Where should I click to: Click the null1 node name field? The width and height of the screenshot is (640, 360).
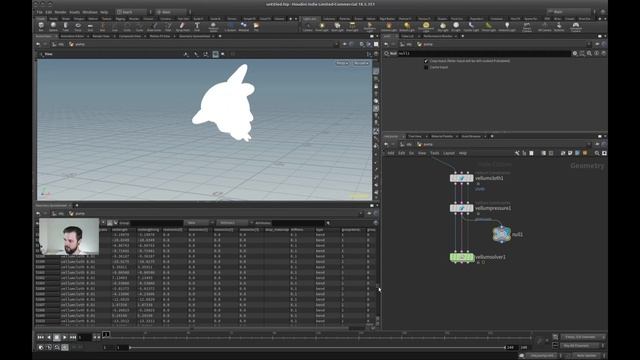484,53
